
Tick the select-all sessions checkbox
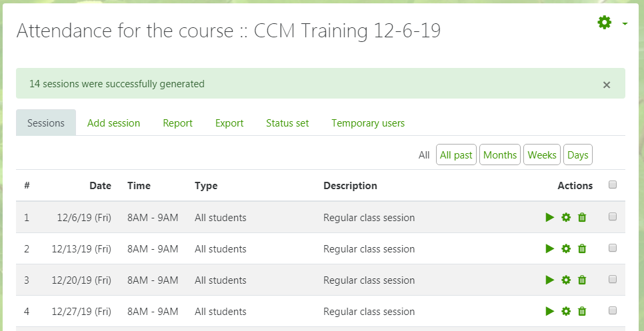point(613,185)
